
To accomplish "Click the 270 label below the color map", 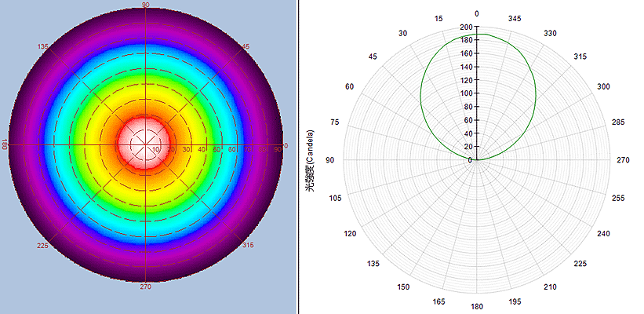I will coord(146,287).
